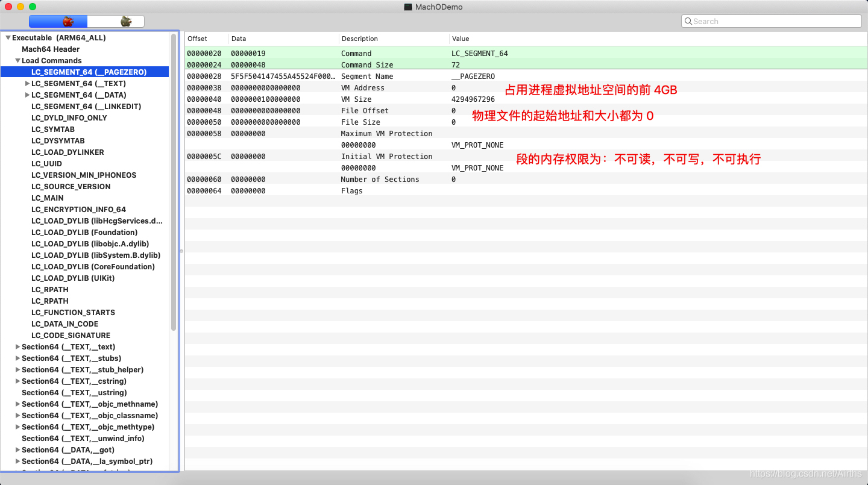
Task: Select LC_LOAD_DYLIB (libSystem.B.dylib) item
Action: tap(96, 255)
